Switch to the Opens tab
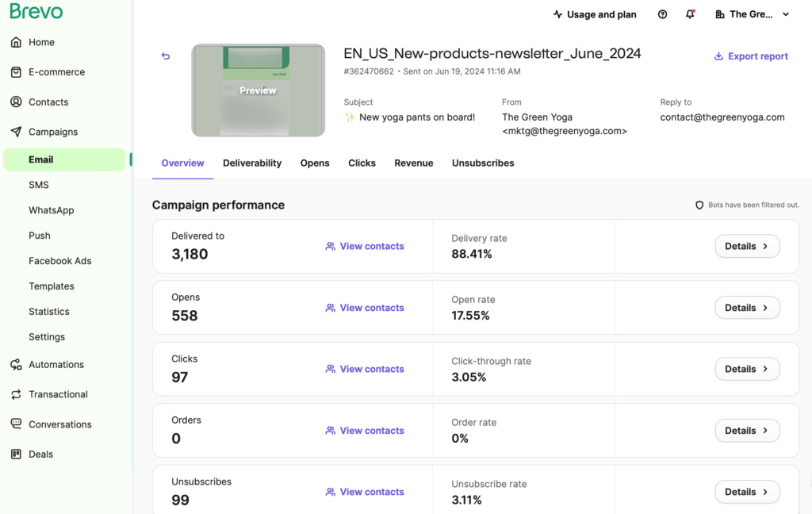812x514 pixels. (x=315, y=163)
